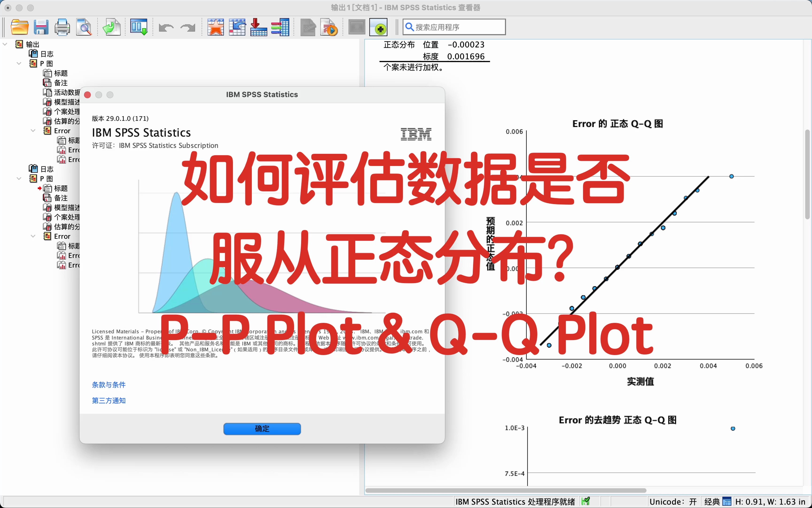Click the horizontal scrollbar of output pane
812x508 pixels.
click(506, 491)
